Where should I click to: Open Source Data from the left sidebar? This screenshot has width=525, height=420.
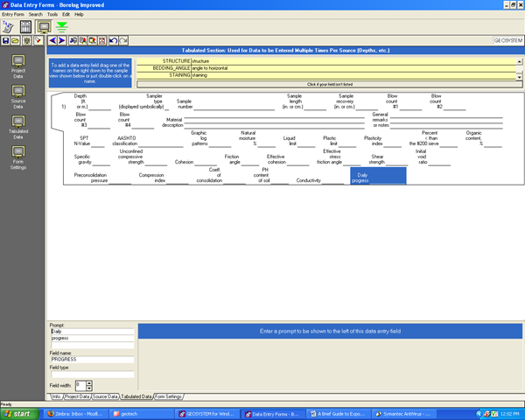18,97
